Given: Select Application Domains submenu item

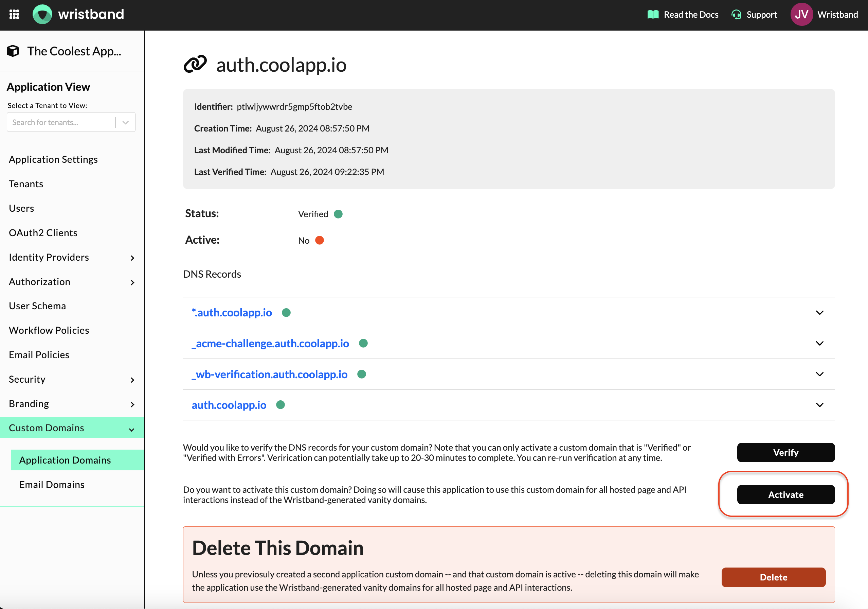Looking at the screenshot, I should click(x=77, y=460).
